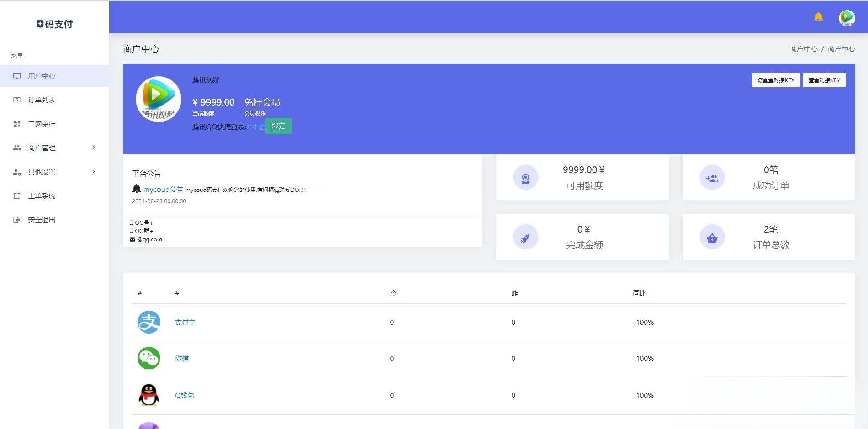868x429 pixels.
Task: Expand the 其他设置 menu
Action: pos(41,172)
